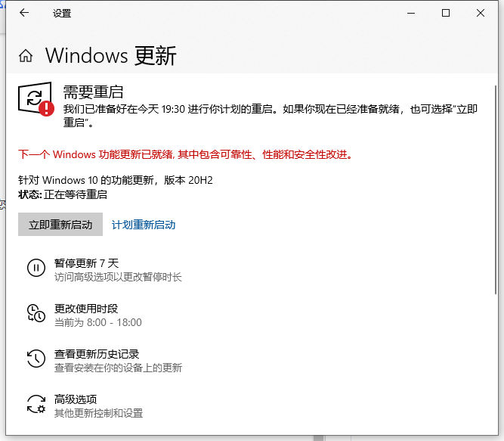Image resolution: width=504 pixels, height=441 pixels.
Task: Click the pause icon beside 暂停更新 7 天
Action: click(36, 268)
